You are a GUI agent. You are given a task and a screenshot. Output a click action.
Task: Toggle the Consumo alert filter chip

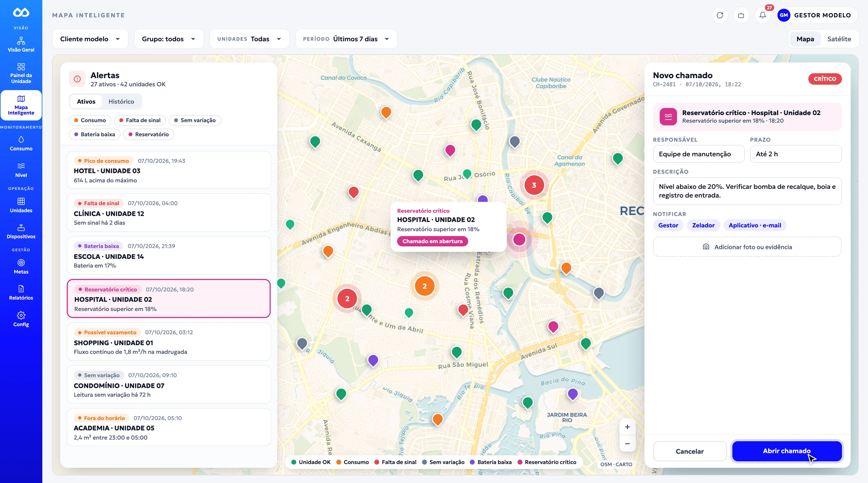point(90,120)
